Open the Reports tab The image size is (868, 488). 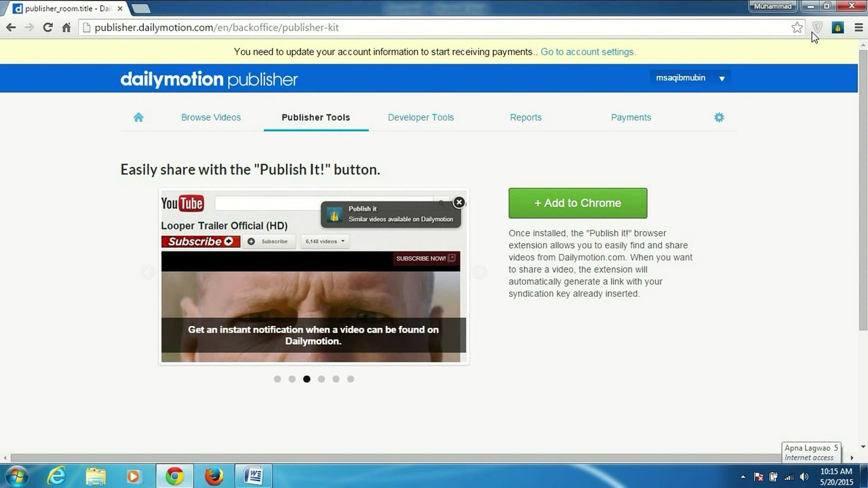click(526, 117)
